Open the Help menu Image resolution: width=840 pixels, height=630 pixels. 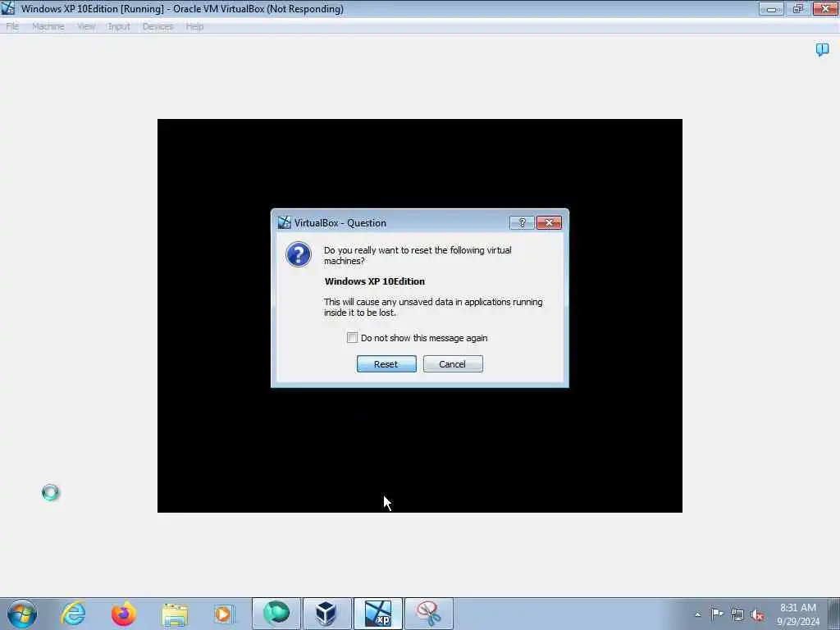tap(194, 26)
